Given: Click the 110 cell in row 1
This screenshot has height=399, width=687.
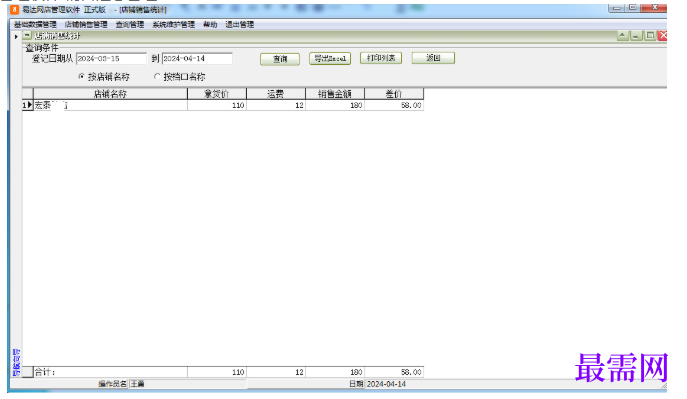Looking at the screenshot, I should click(x=217, y=105).
